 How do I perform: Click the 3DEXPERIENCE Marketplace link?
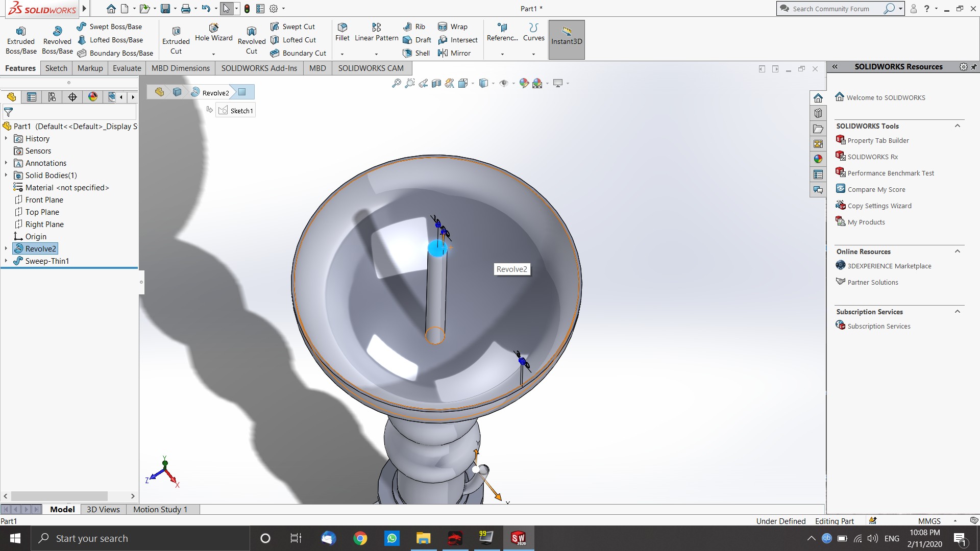point(889,266)
